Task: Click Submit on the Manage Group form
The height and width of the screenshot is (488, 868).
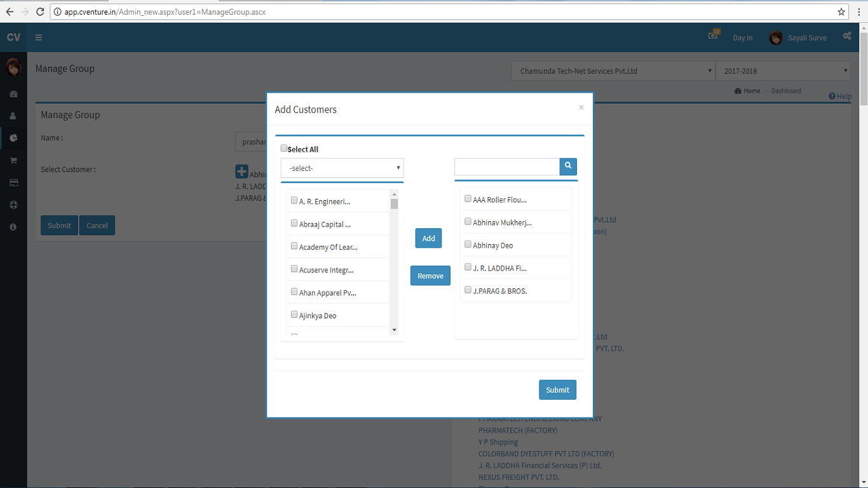Action: 59,226
